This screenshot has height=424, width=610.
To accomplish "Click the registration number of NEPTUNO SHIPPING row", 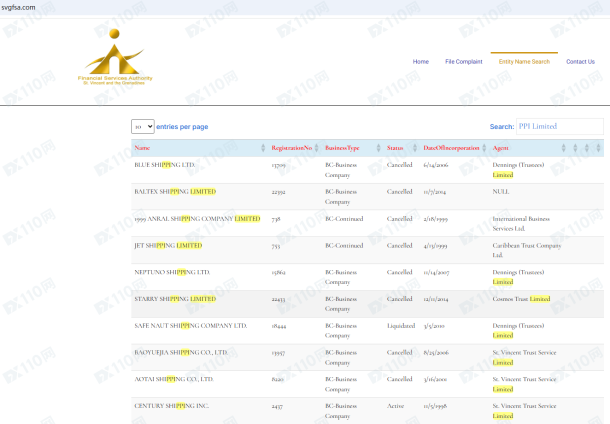I will click(x=279, y=273).
